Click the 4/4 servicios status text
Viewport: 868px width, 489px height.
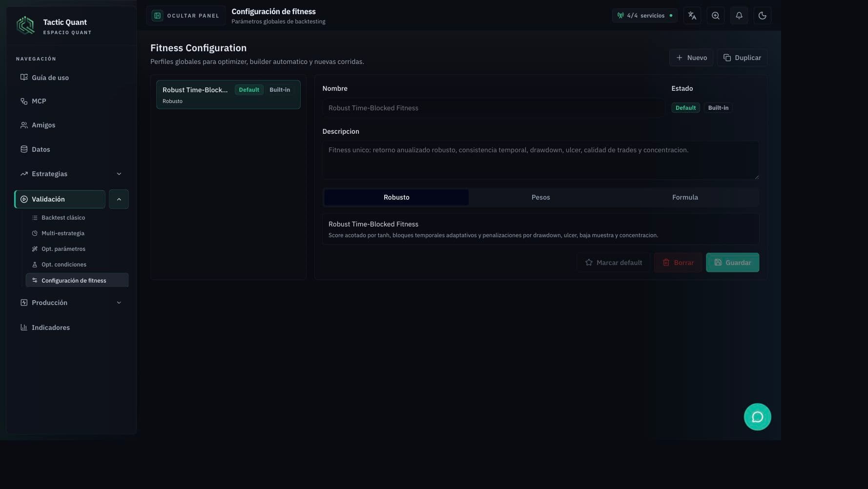tap(645, 16)
